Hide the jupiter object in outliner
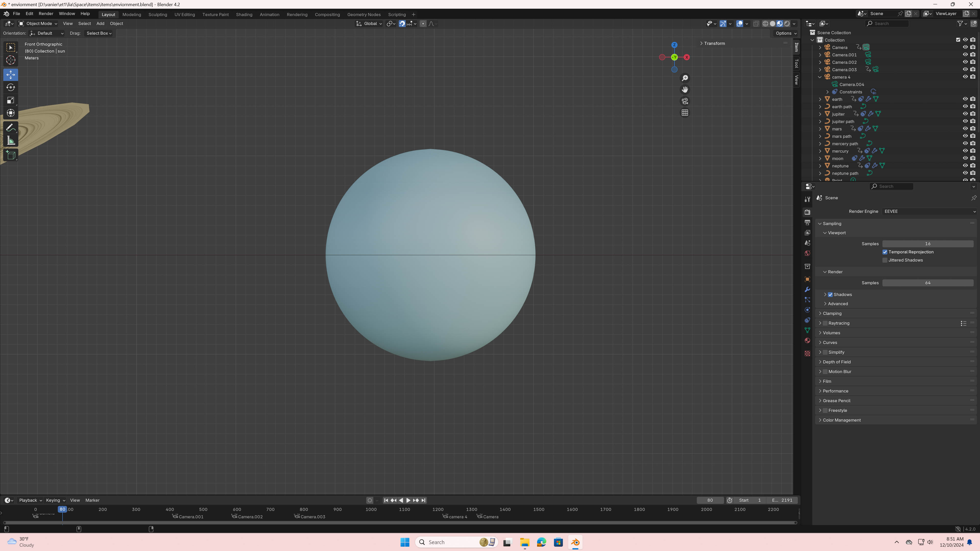The image size is (980, 551). click(965, 114)
